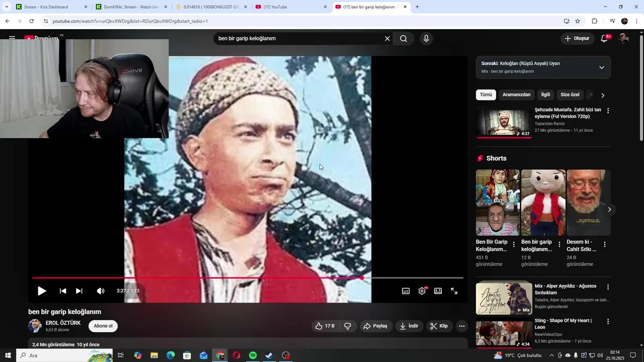Viewport: 644px width, 362px height.
Task: Open Steam from the taskbar
Action: coord(269,355)
